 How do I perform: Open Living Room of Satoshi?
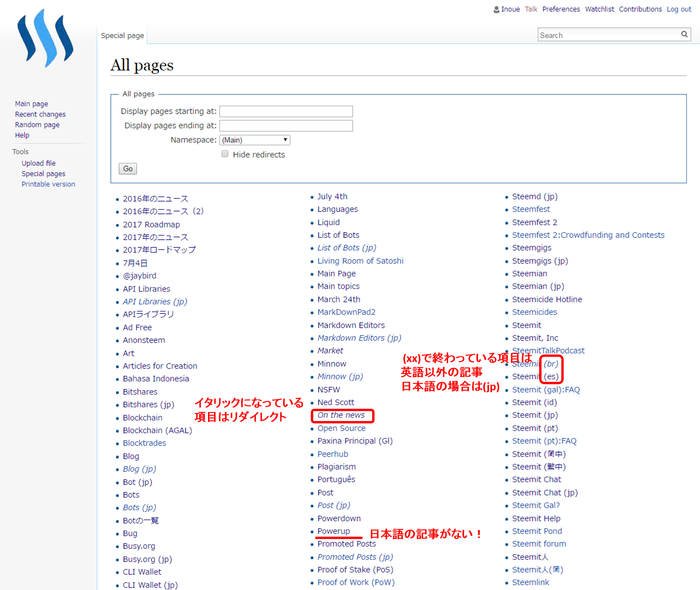[360, 261]
